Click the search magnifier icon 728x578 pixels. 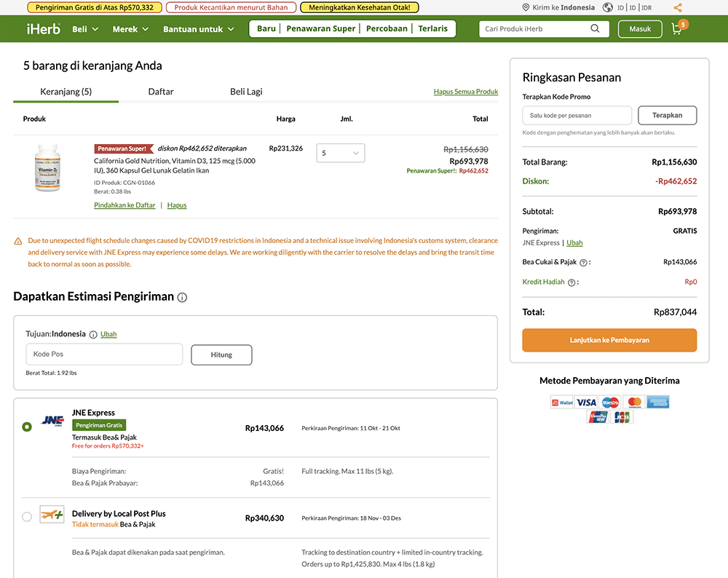[595, 28]
